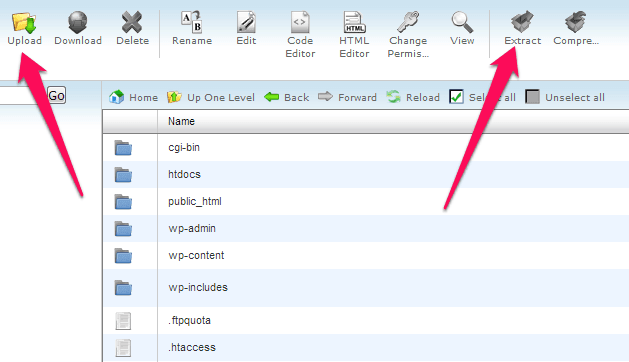Click the HTML Editor toolbar label
Image resolution: width=629 pixels, height=362 pixels.
pyautogui.click(x=354, y=47)
